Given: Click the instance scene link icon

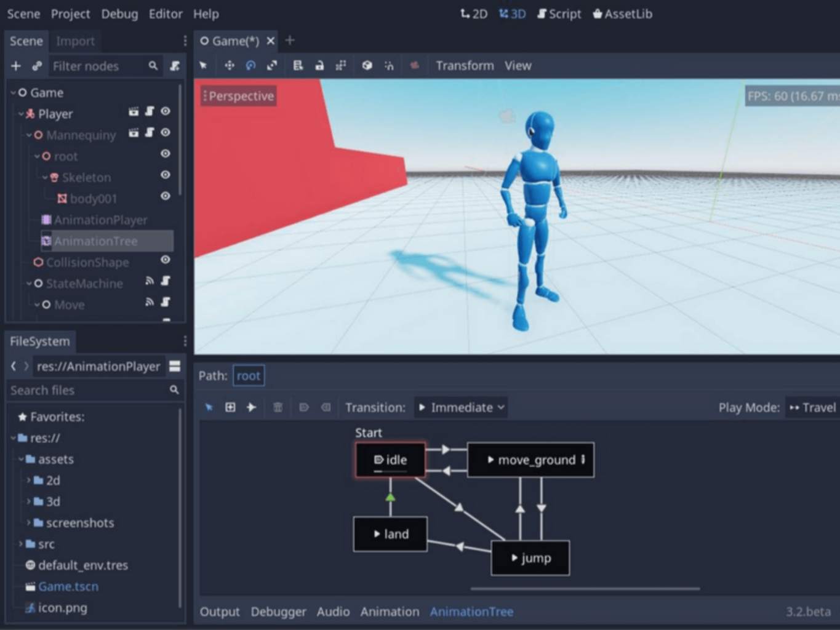Looking at the screenshot, I should [37, 66].
